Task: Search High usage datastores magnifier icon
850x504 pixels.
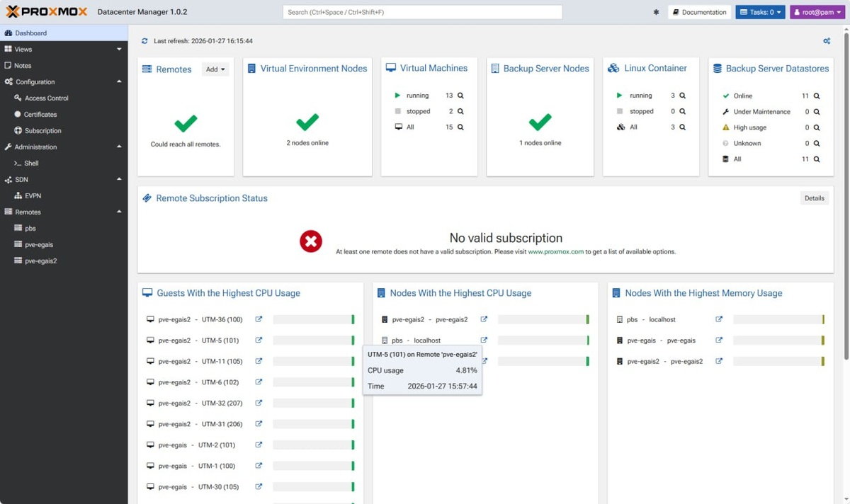Action: 817,127
